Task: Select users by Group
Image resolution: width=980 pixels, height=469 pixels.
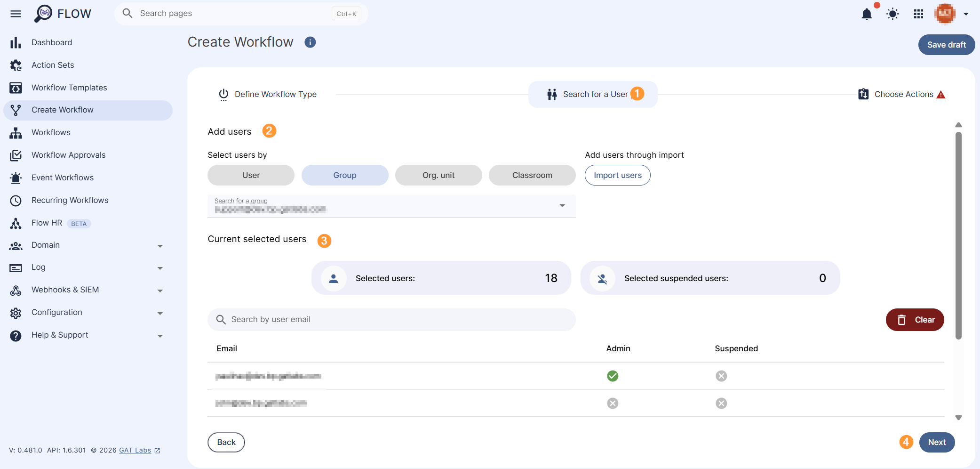Action: (345, 175)
